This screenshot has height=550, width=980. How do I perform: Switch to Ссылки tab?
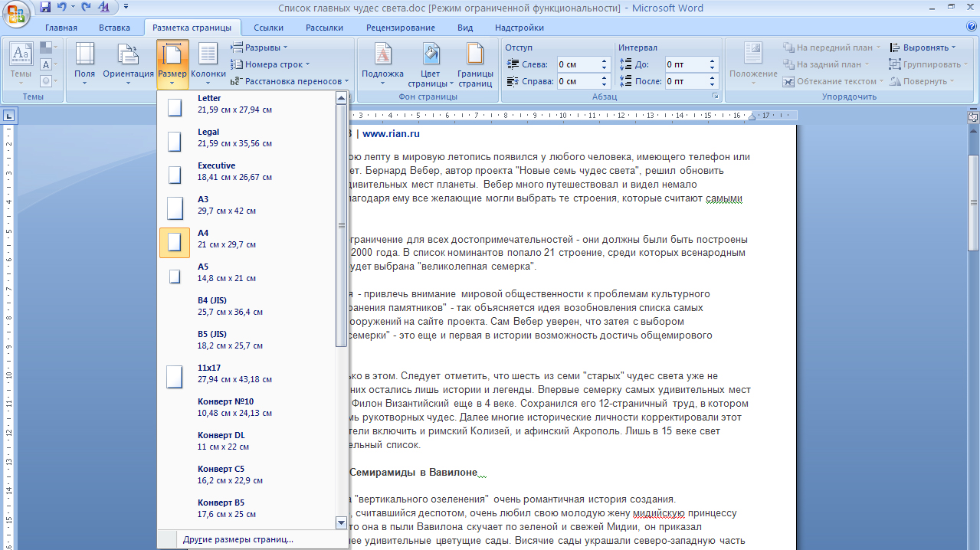click(268, 28)
